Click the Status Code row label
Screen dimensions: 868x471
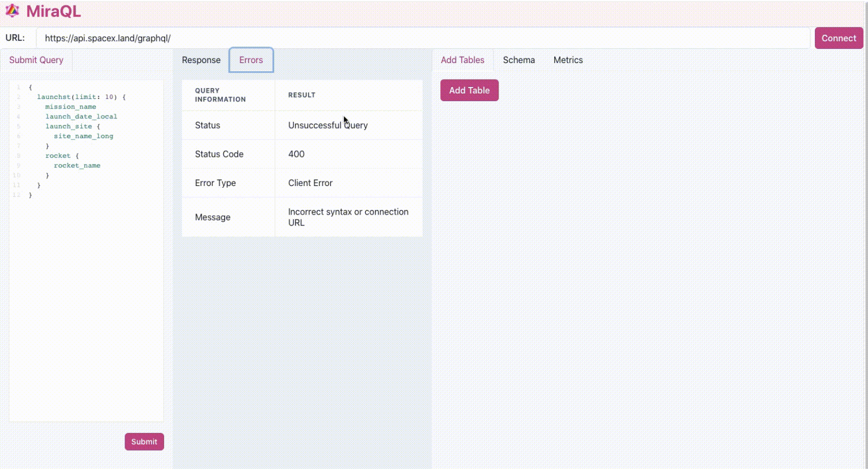pyautogui.click(x=219, y=154)
